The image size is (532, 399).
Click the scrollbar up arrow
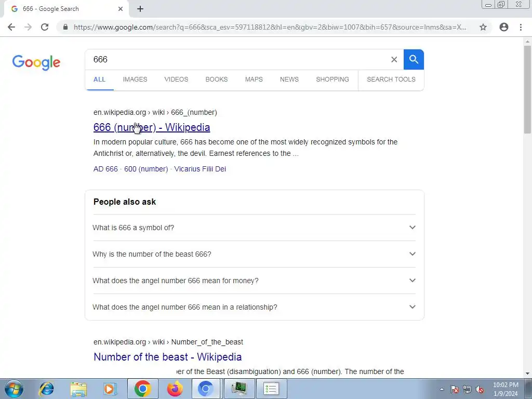point(527,42)
